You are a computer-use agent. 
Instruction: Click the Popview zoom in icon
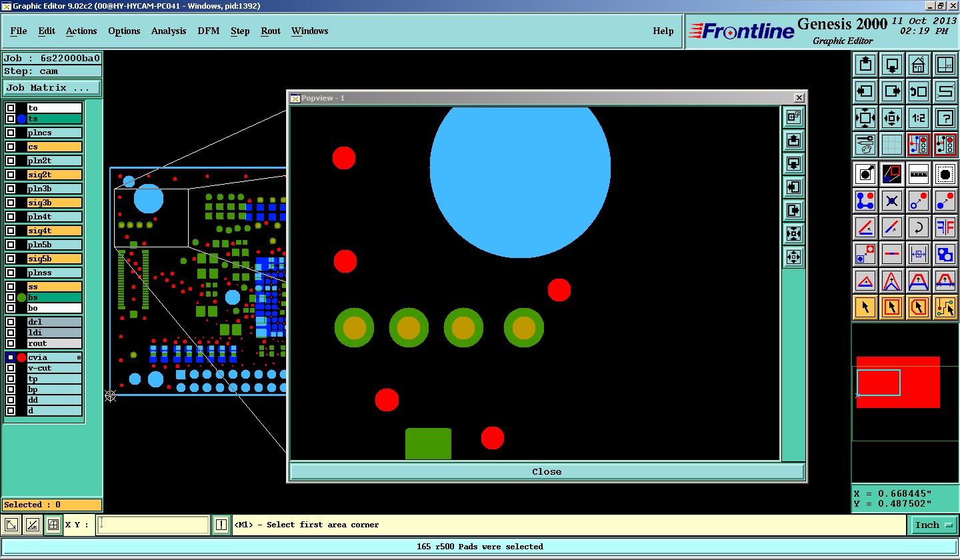coord(793,234)
